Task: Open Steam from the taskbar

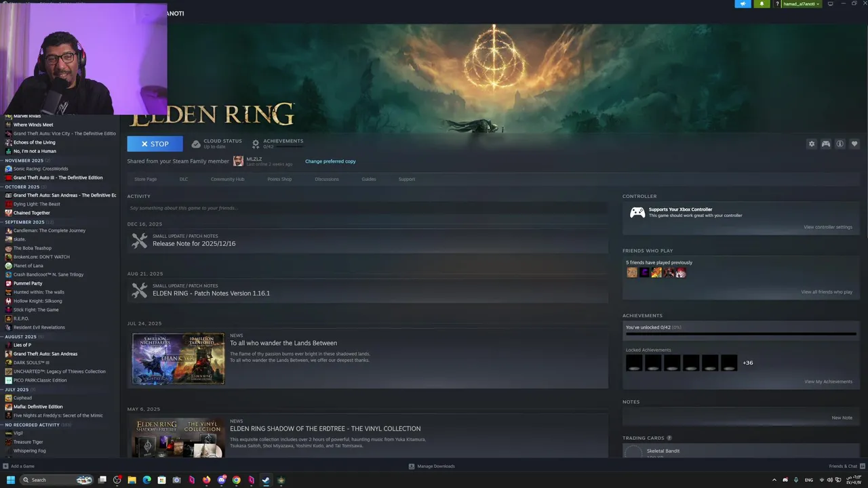Action: click(266, 480)
